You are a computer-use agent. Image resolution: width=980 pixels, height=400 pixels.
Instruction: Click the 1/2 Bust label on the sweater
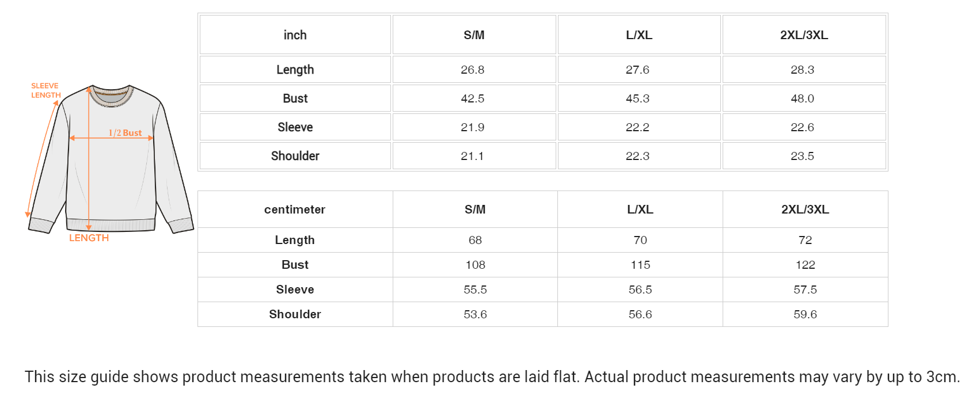click(x=125, y=133)
